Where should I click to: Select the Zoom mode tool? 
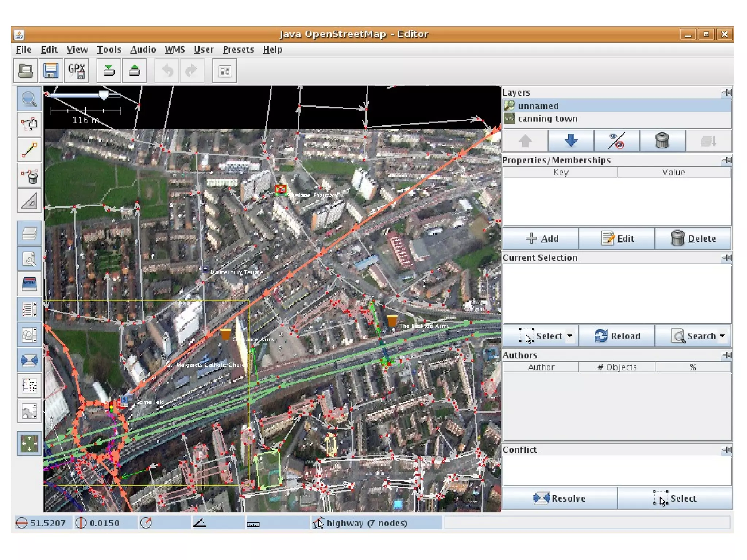click(29, 99)
